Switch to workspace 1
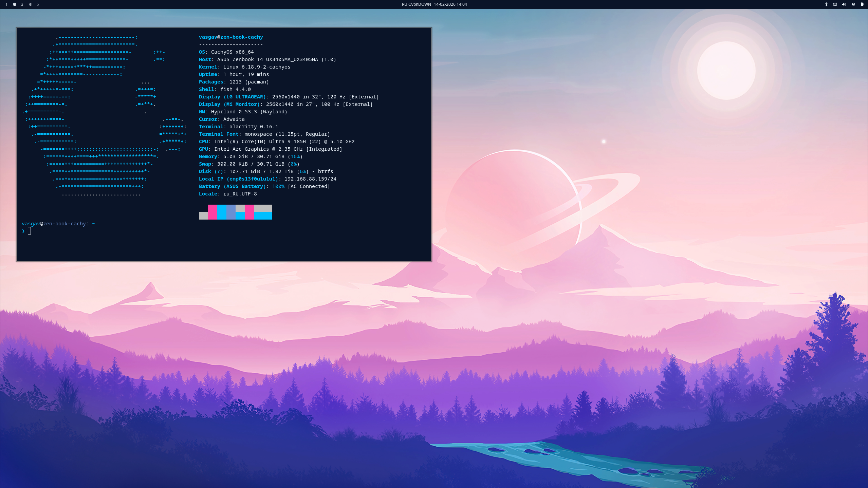This screenshot has width=868, height=488. [x=6, y=4]
